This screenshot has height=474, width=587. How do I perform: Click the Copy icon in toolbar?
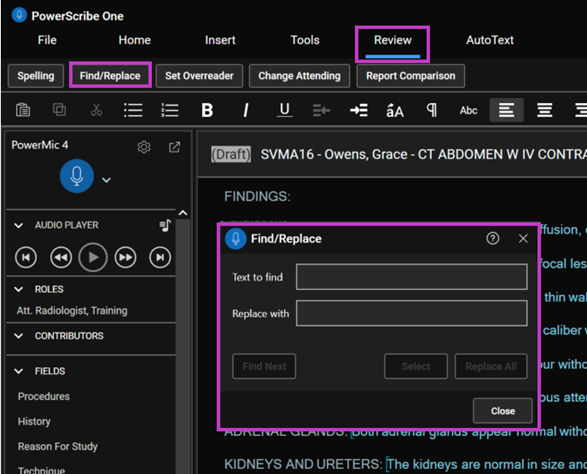point(59,110)
